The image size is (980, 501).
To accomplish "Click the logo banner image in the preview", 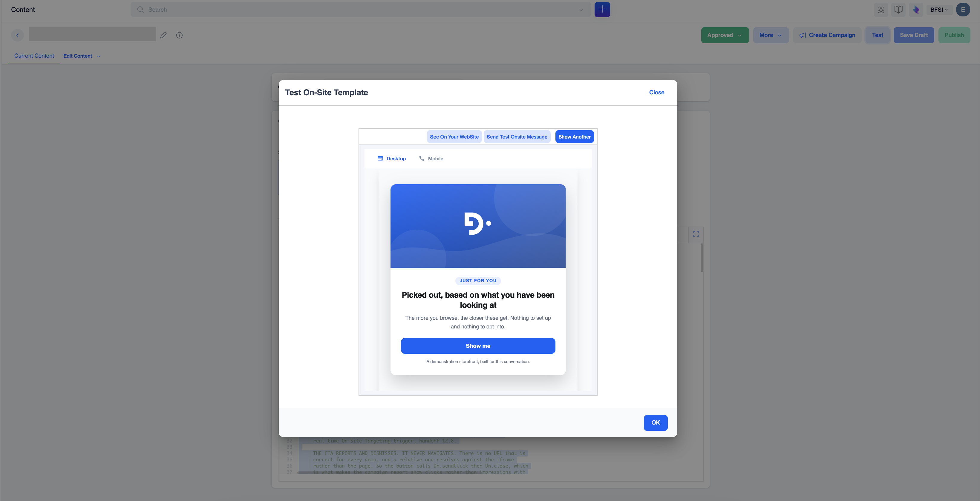I will coord(478,226).
